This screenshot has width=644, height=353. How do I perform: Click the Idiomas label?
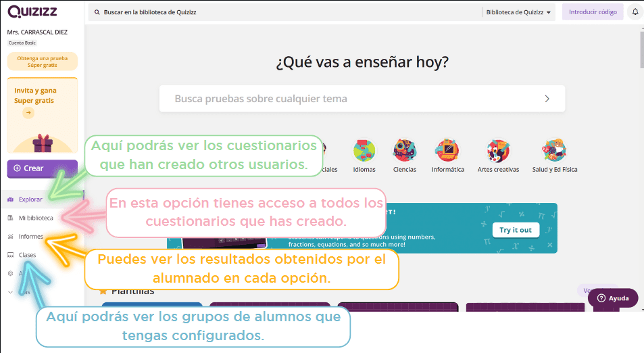pyautogui.click(x=364, y=169)
